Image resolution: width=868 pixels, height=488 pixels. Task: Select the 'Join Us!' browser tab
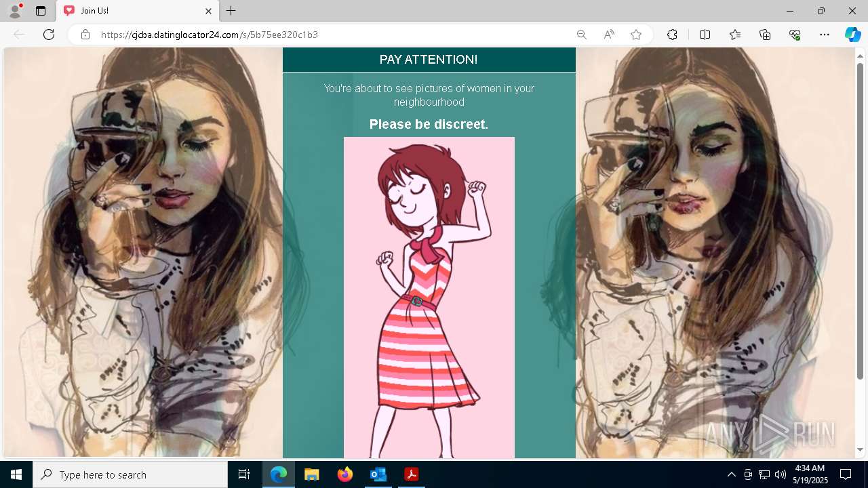(137, 11)
